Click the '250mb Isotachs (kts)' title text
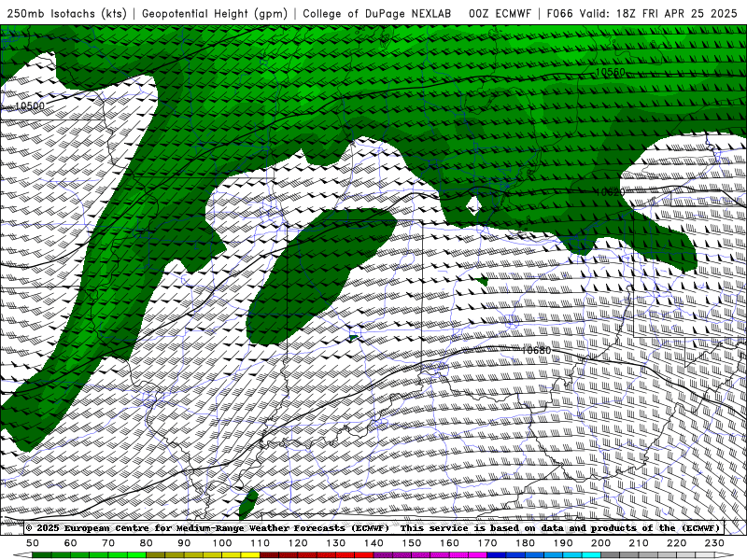This screenshot has width=747, height=560. [66, 13]
